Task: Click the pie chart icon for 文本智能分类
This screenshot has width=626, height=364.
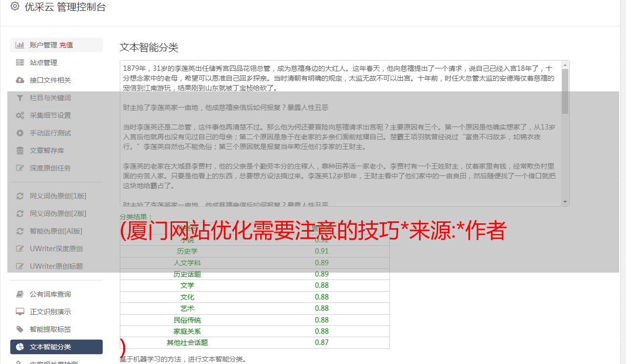Action: (x=20, y=347)
